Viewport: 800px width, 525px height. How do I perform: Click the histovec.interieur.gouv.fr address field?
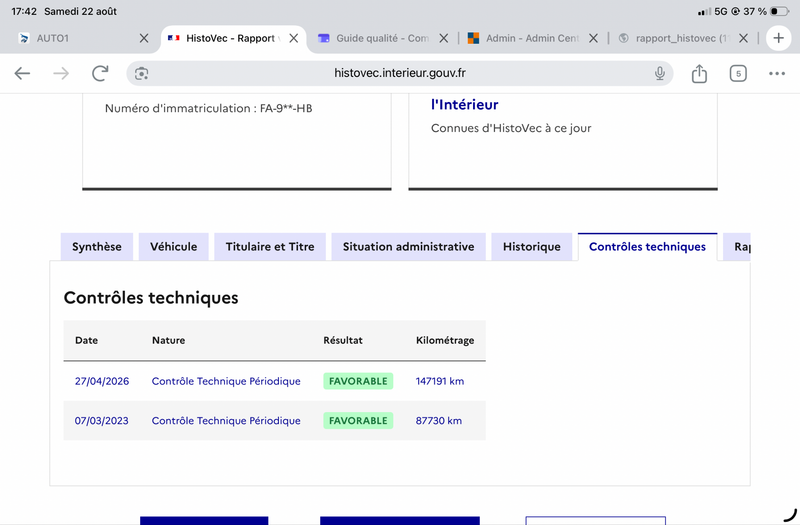tap(399, 73)
